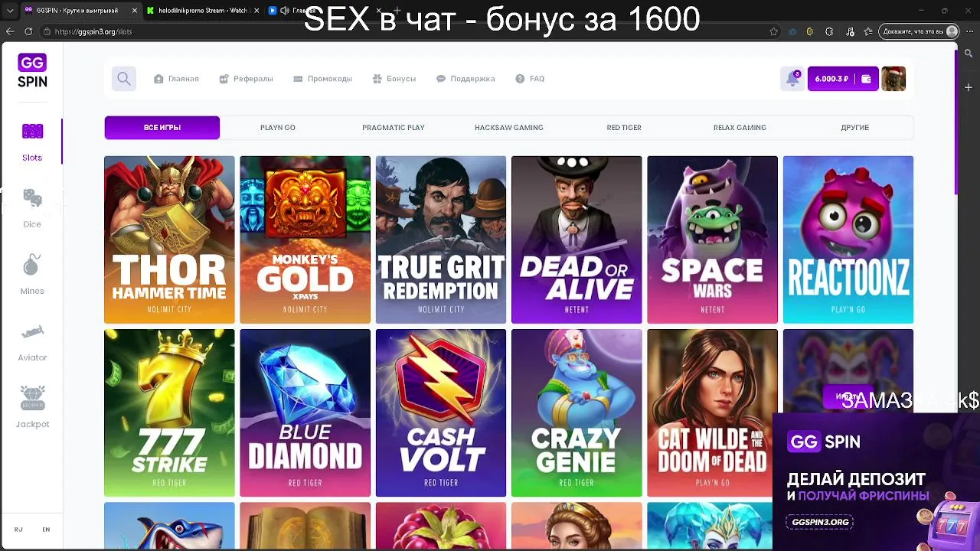Go to Главная in the top navigation
The image size is (980, 551).
point(176,79)
